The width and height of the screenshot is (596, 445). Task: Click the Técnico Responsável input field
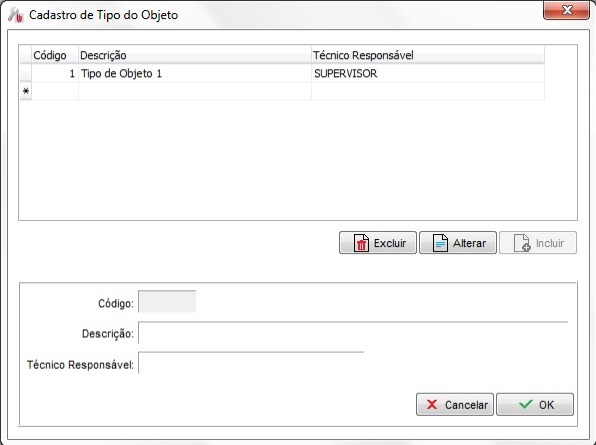251,363
